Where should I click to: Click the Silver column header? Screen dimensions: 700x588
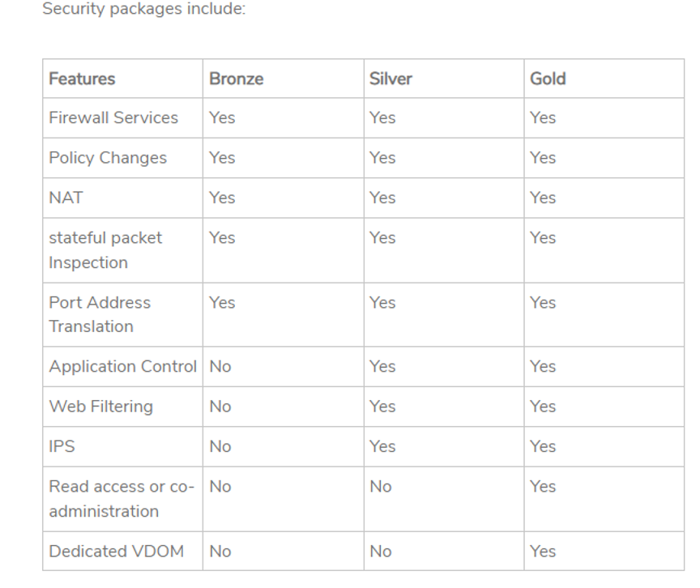click(392, 79)
